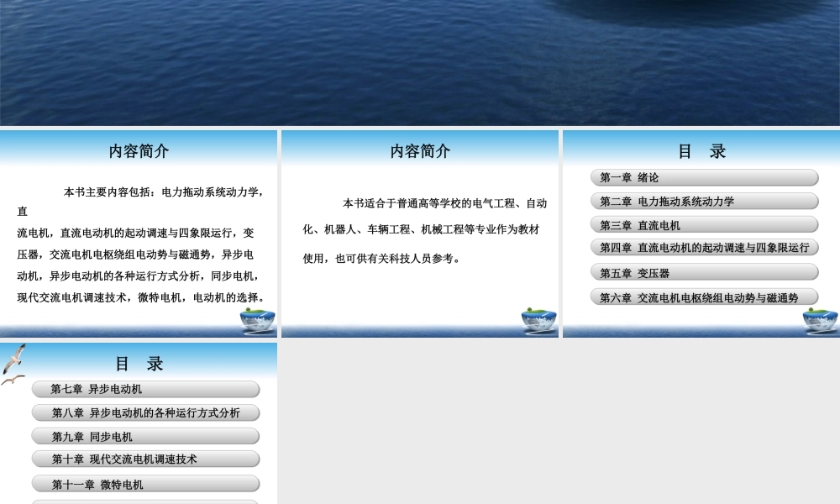Click the bowl icon on chapter 1-6 目录 slide

click(x=820, y=321)
